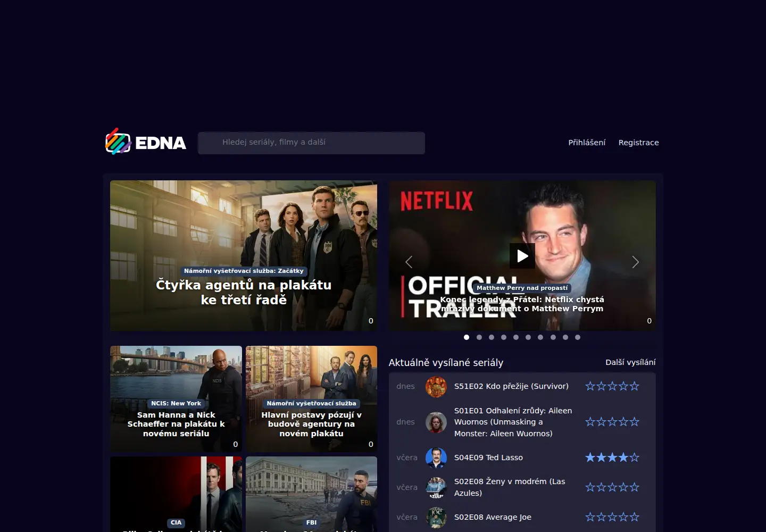Open the Survivor show avatar icon

coord(436,387)
